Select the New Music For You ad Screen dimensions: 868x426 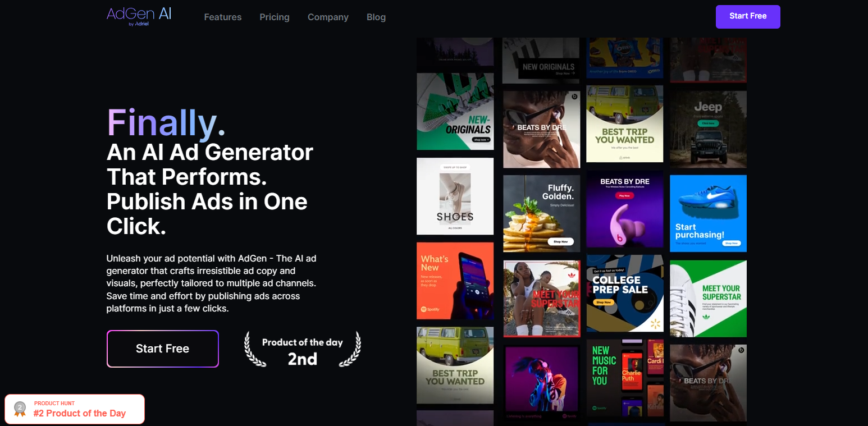pyautogui.click(x=625, y=378)
